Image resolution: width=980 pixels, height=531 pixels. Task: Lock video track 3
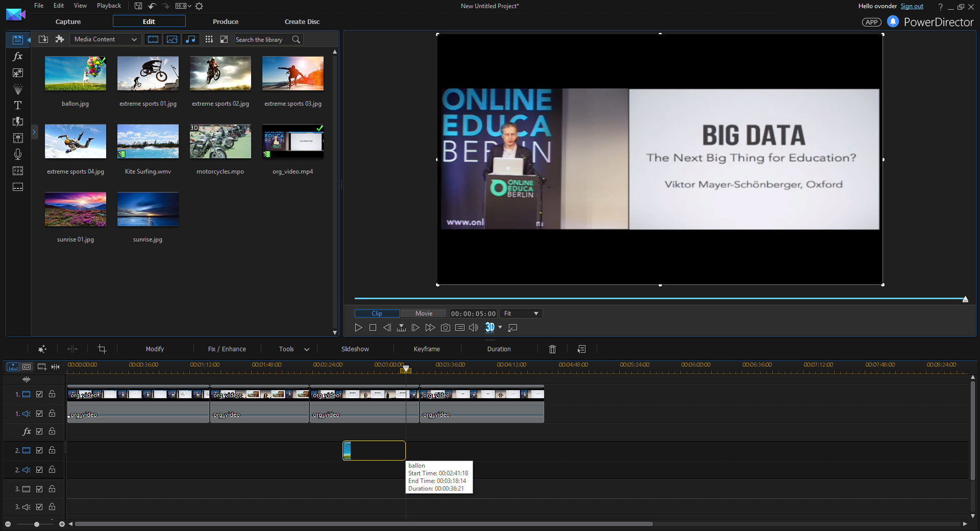tap(52, 489)
